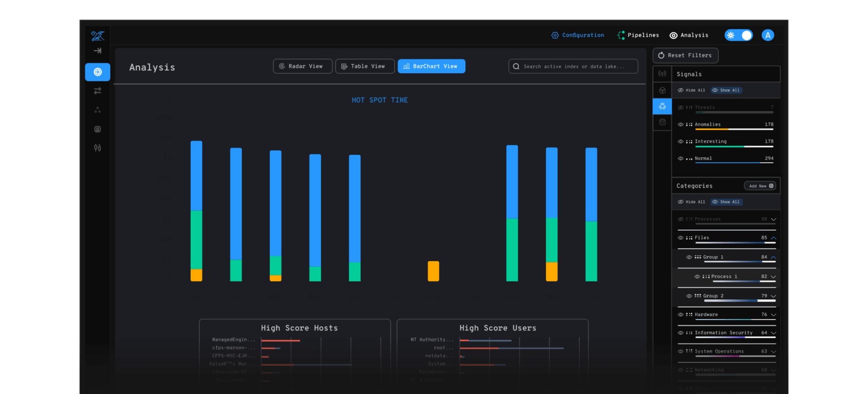Image resolution: width=868 pixels, height=394 pixels.
Task: Expand the Group 2 chevron
Action: [x=773, y=296]
